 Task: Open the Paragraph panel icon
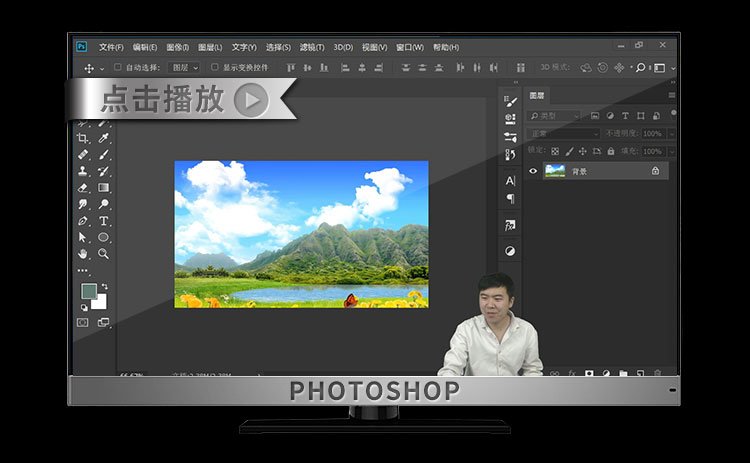point(510,199)
